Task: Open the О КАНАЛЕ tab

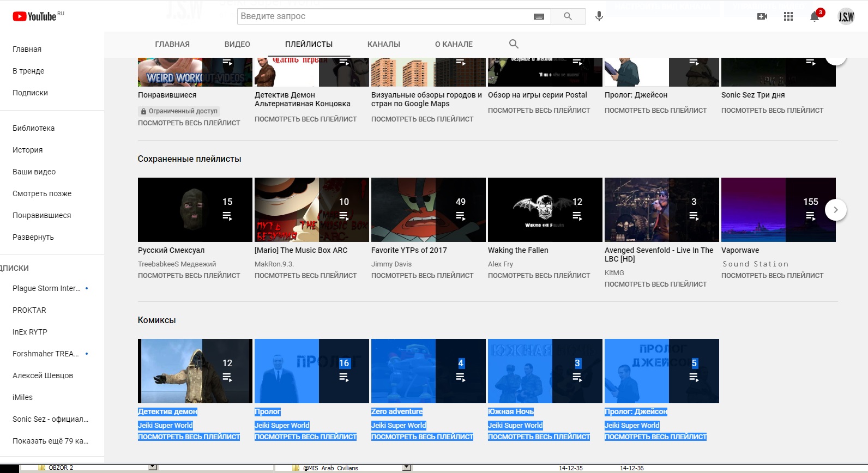Action: (x=454, y=44)
